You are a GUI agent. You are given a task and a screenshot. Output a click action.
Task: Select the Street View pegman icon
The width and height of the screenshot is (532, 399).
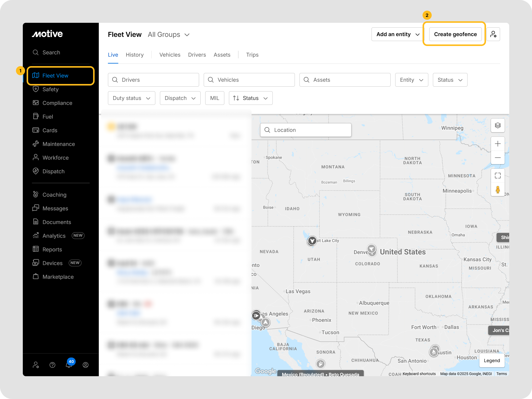[x=497, y=189]
